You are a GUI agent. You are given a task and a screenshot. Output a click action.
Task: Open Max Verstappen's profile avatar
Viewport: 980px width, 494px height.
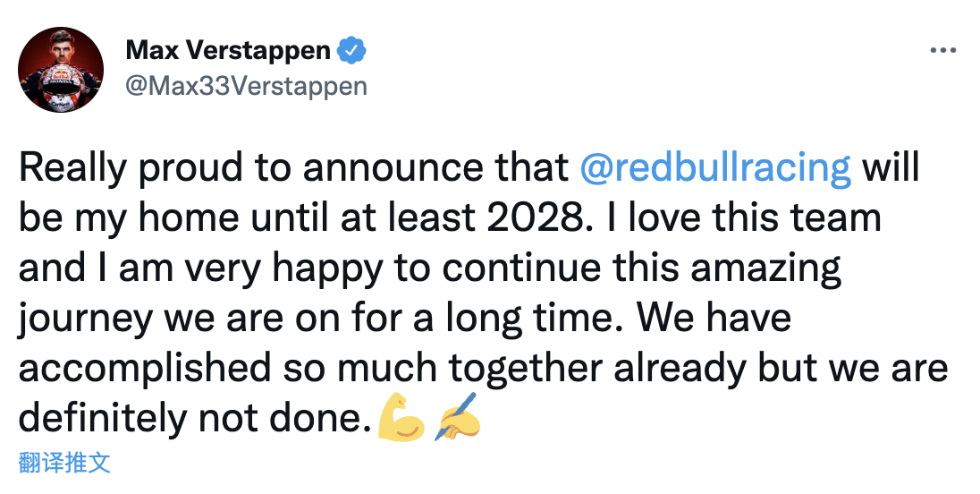tap(62, 70)
